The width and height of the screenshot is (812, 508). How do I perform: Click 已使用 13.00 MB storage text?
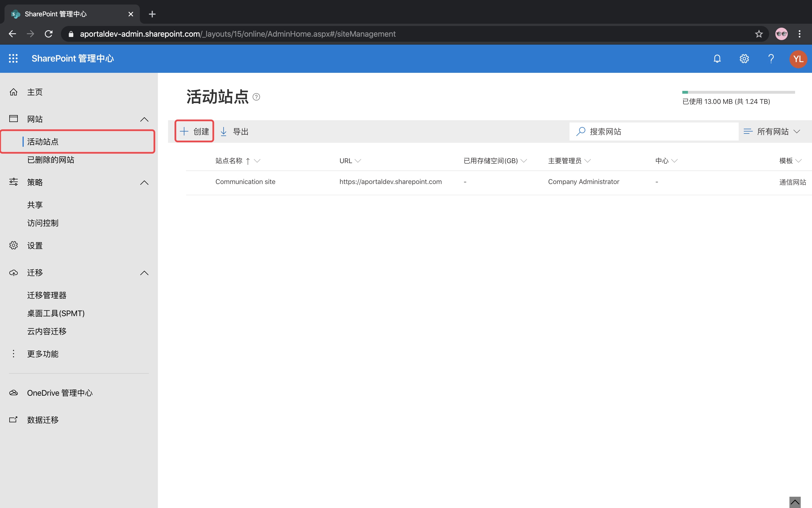point(726,102)
